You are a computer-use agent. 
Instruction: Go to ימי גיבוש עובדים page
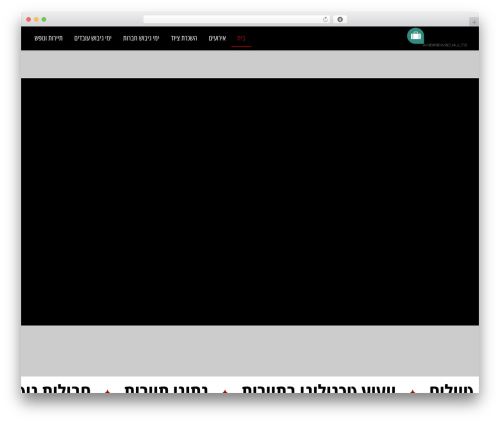93,38
